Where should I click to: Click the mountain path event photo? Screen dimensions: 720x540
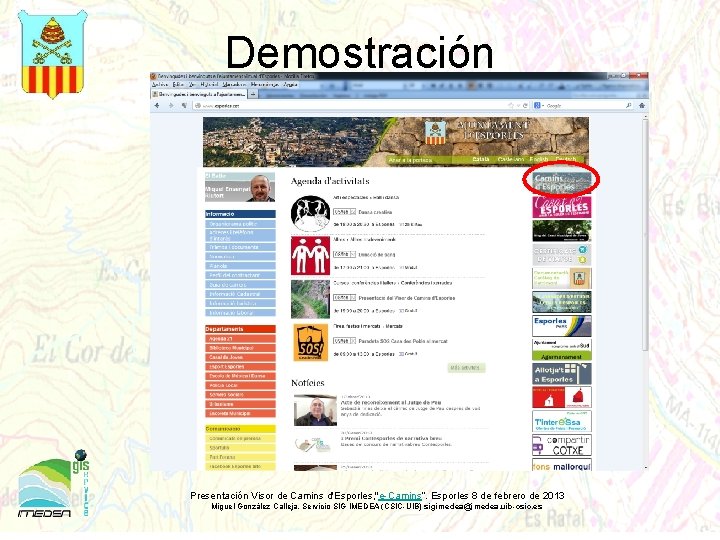click(310, 299)
